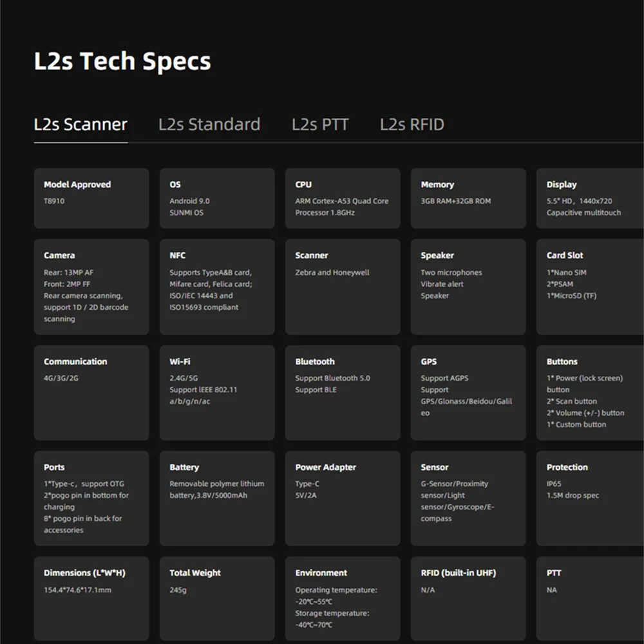This screenshot has height=644, width=644.
Task: Select the Wi-Fi spec card
Action: click(217, 393)
